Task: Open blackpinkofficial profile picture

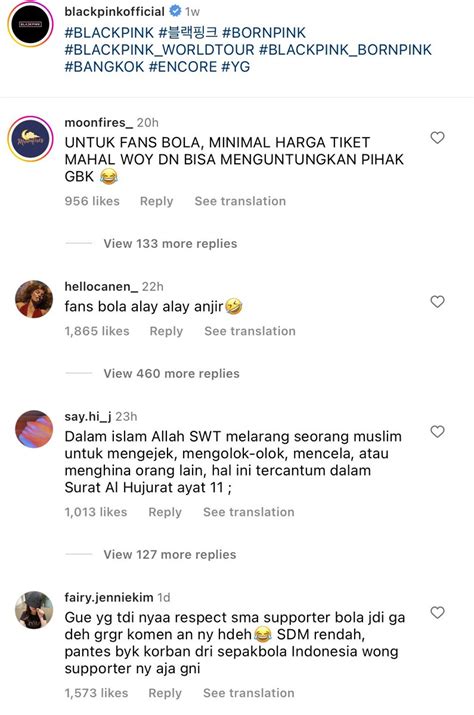Action: coord(31,24)
